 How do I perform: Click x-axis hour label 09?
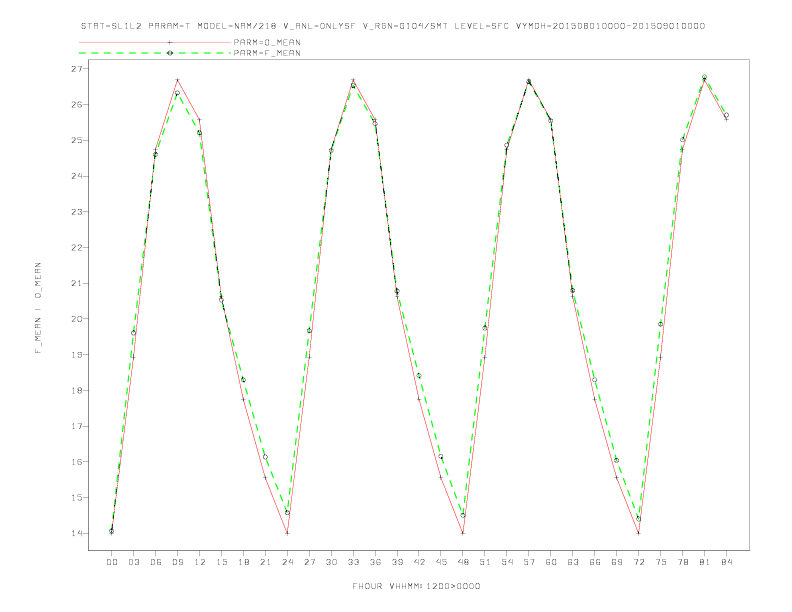[177, 562]
